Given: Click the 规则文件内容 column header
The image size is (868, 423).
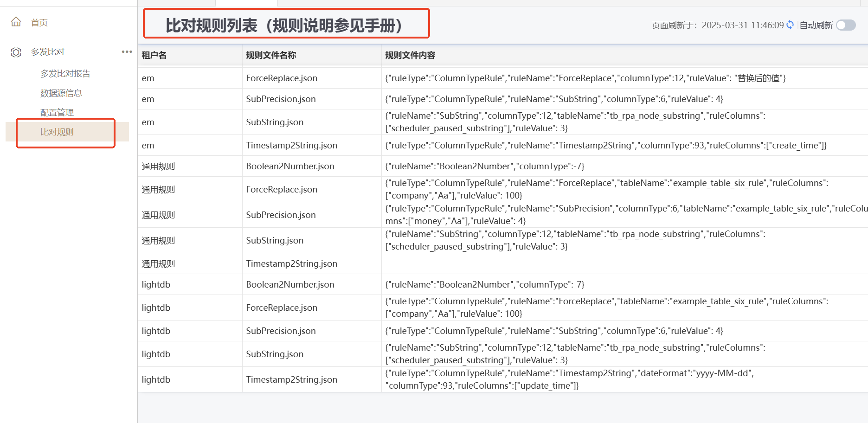Looking at the screenshot, I should click(410, 55).
